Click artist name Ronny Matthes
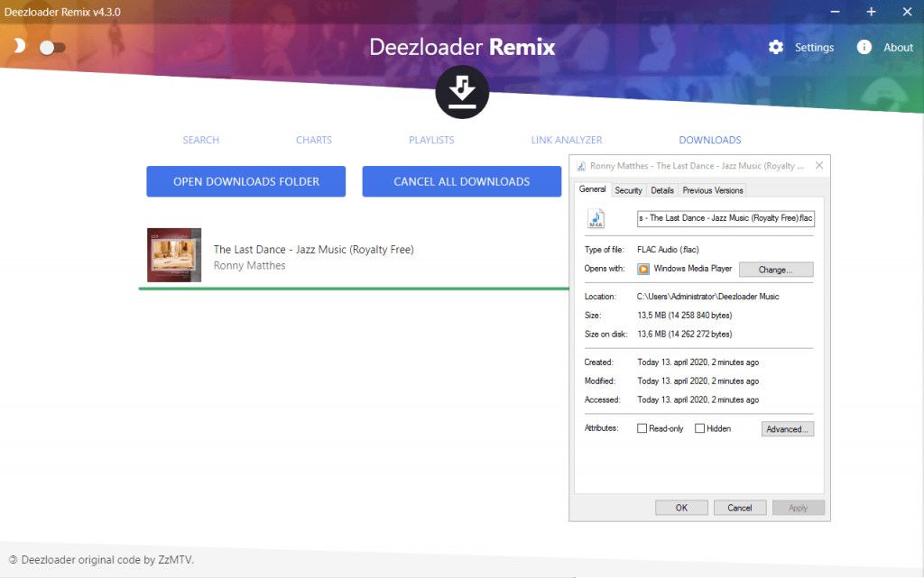 click(x=249, y=265)
